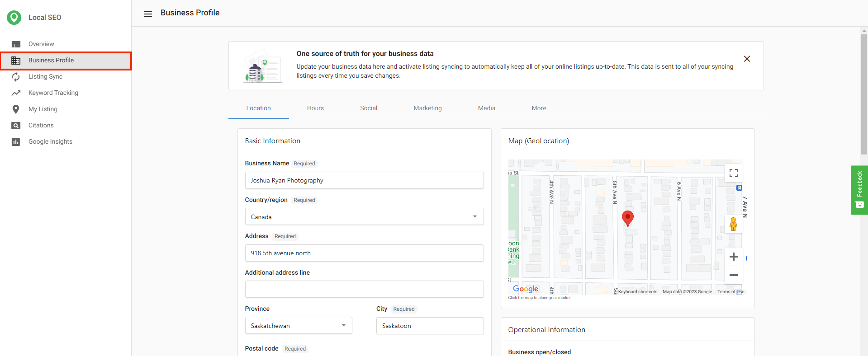Open the Feedback side button
Image resolution: width=868 pixels, height=356 pixels.
coord(859,190)
